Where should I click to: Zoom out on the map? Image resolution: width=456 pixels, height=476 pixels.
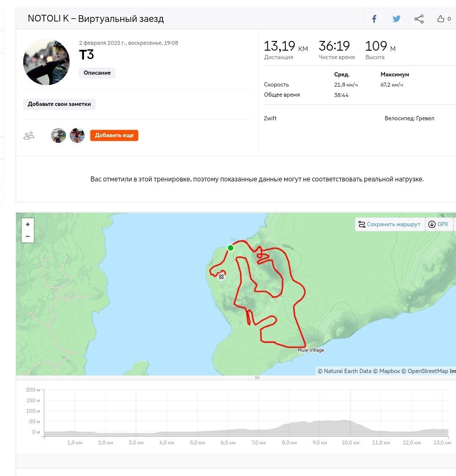[27, 236]
